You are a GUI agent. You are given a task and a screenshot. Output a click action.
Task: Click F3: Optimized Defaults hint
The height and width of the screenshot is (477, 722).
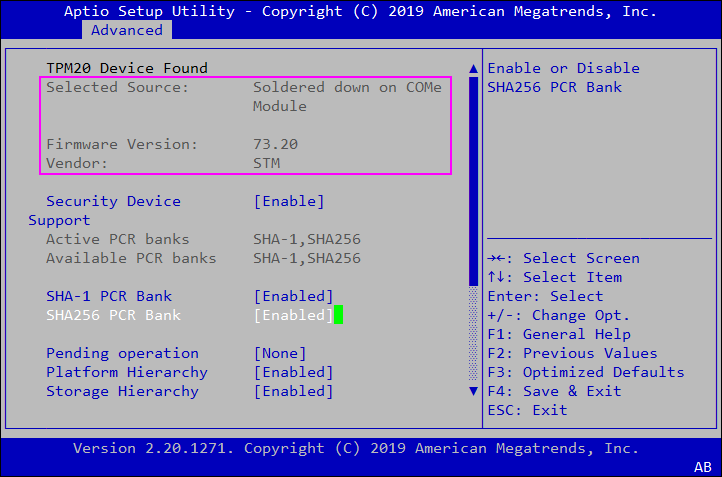(x=585, y=373)
